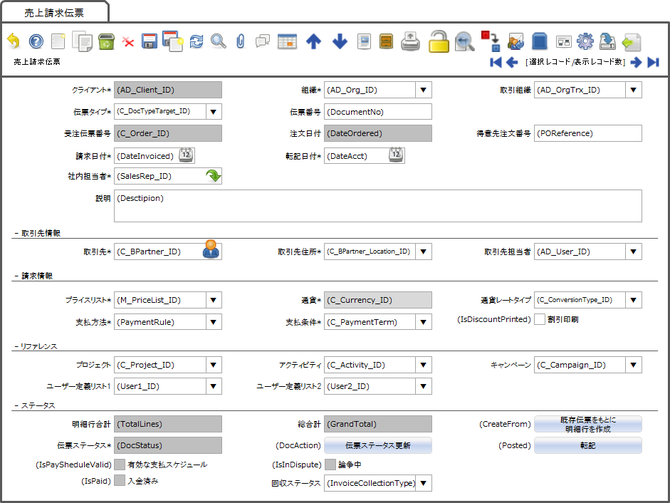Screen dimensions: 670x503
Task: Click the export download icon in toolbar
Action: point(607,41)
